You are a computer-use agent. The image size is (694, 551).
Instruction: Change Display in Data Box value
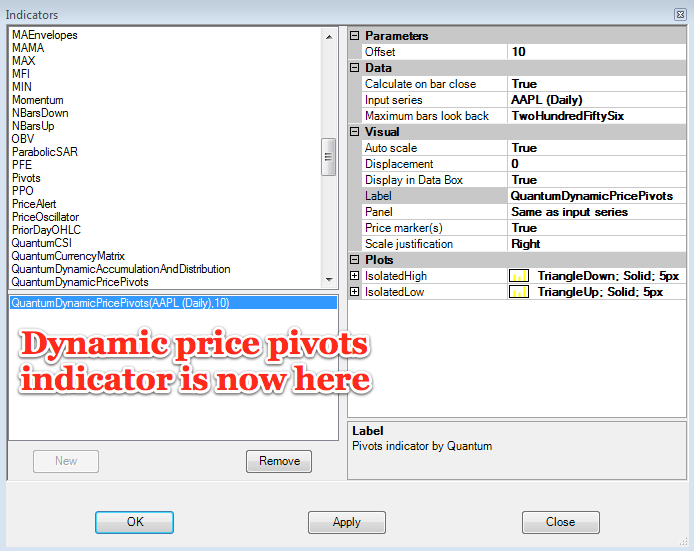pos(597,180)
